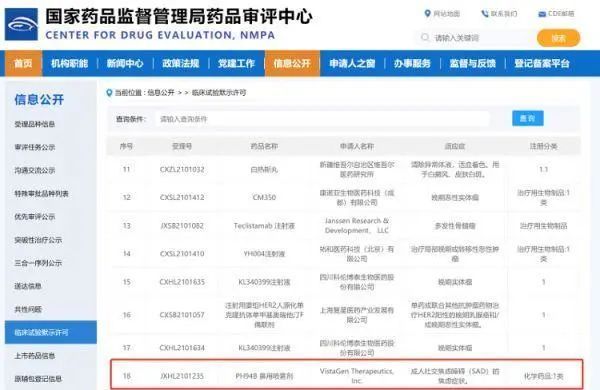600x390 pixels.
Task: Click the blue 查询 query button
Action: point(528,118)
